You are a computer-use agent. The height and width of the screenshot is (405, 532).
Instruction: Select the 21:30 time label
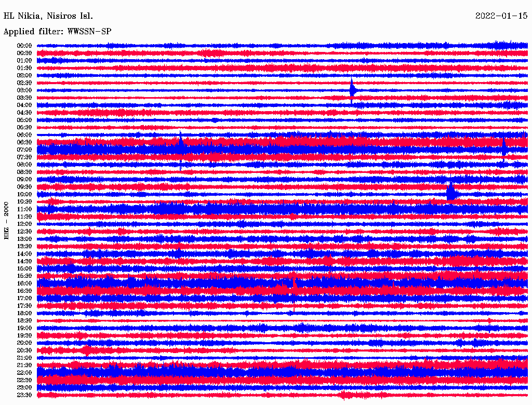pos(24,366)
